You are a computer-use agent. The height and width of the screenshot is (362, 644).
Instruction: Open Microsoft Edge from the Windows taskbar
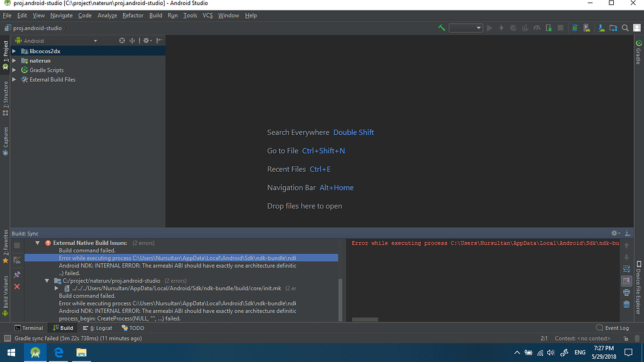point(58,353)
